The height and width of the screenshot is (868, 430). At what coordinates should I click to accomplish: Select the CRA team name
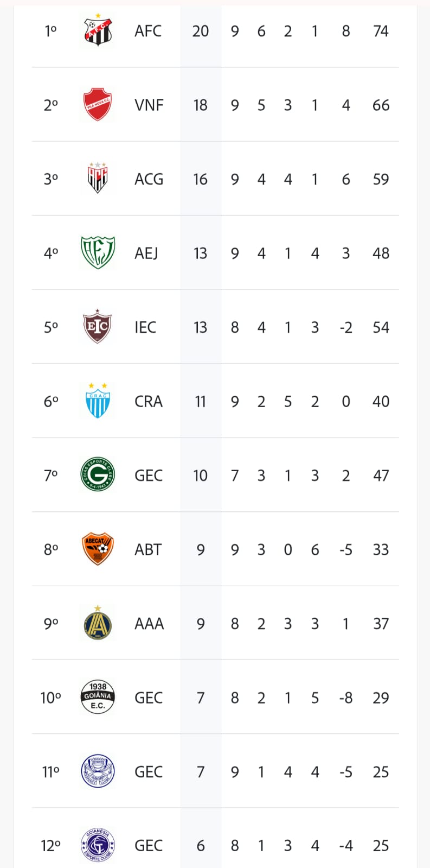[x=149, y=401]
